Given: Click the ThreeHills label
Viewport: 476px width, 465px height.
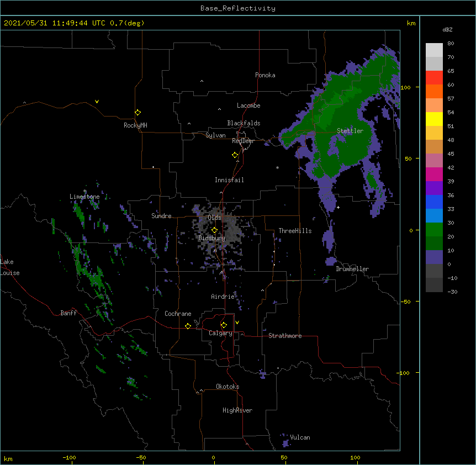Looking at the screenshot, I should pyautogui.click(x=295, y=231).
